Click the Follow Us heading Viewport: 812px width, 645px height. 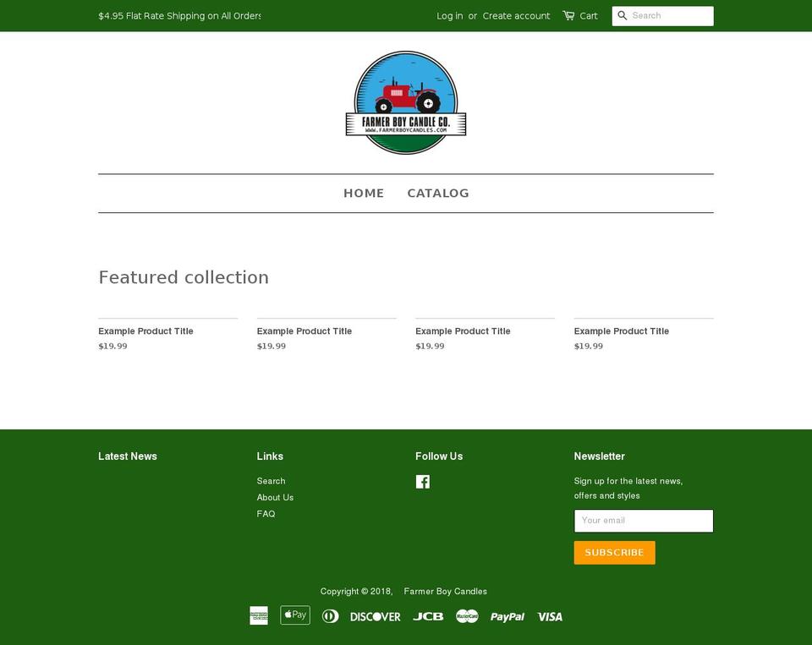coord(439,456)
